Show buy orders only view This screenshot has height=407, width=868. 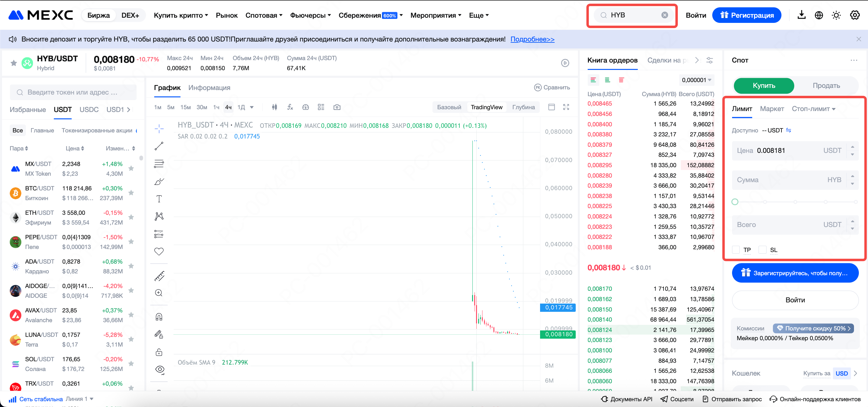(x=607, y=80)
